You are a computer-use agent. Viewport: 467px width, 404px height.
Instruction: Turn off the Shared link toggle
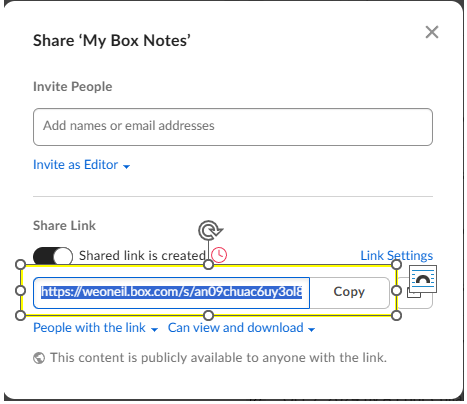pyautogui.click(x=53, y=256)
